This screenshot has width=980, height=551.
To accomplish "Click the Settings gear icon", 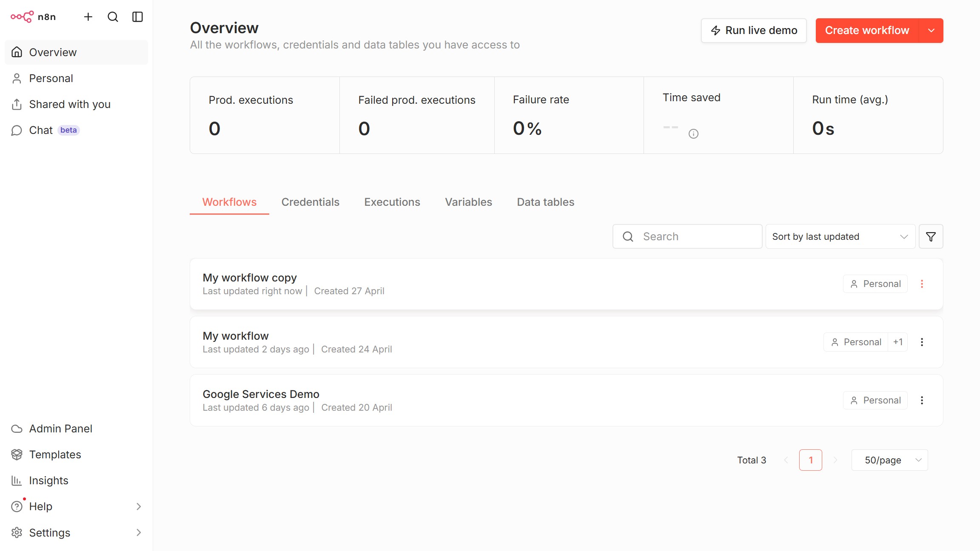I will coord(17,532).
